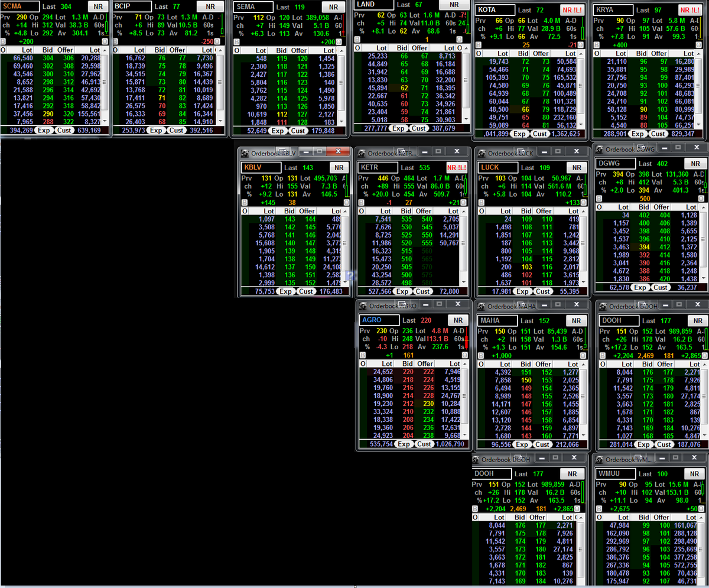Click the app icon in Orderbook KBLV title bar

coord(245,152)
